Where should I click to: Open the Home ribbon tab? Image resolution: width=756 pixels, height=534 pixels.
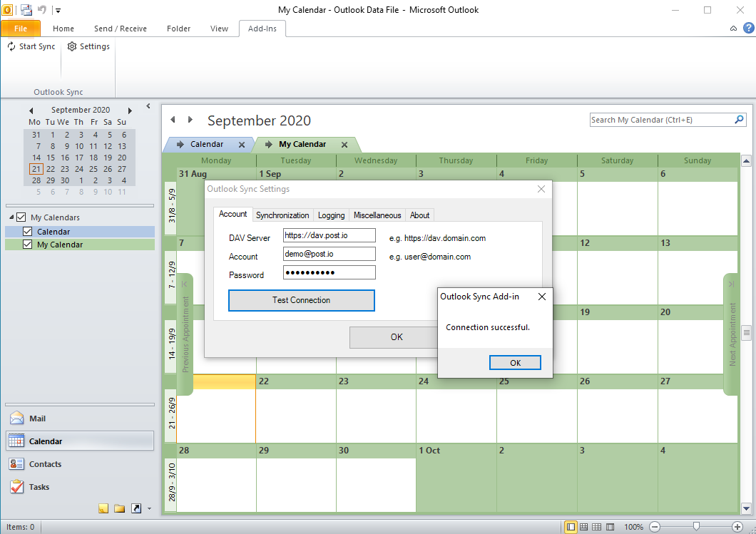tap(63, 29)
